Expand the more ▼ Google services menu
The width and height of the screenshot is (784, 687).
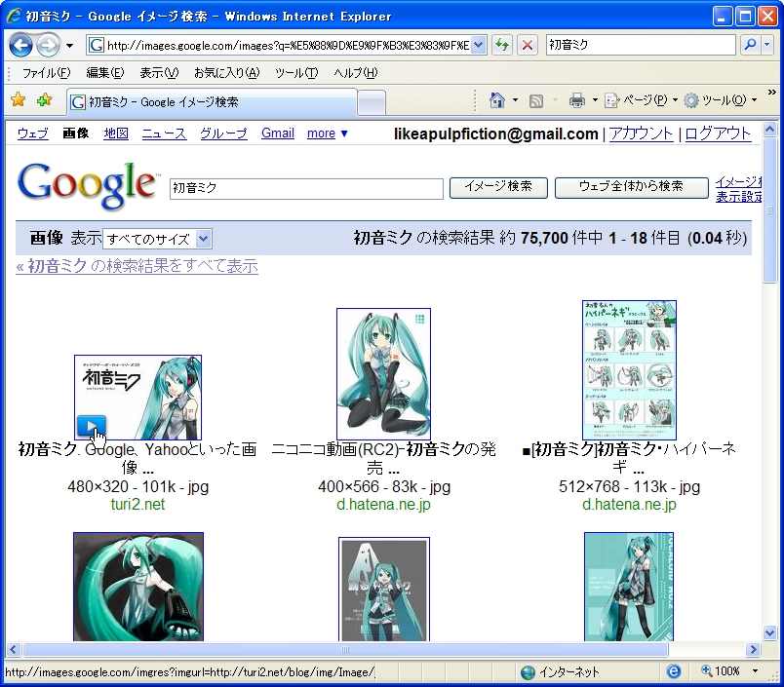pos(327,134)
